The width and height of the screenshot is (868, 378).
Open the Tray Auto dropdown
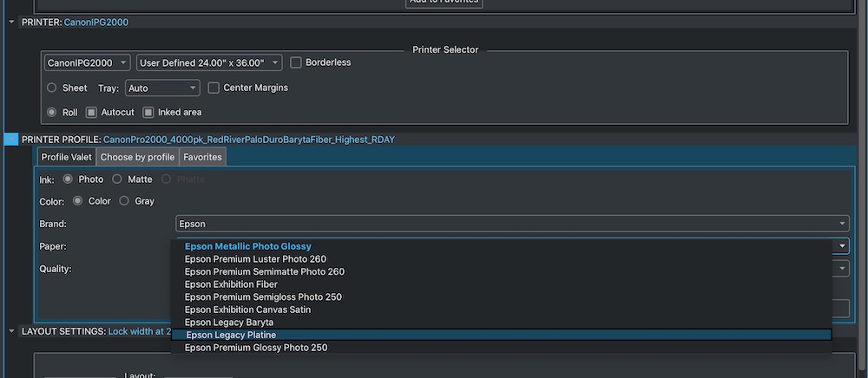tap(163, 88)
